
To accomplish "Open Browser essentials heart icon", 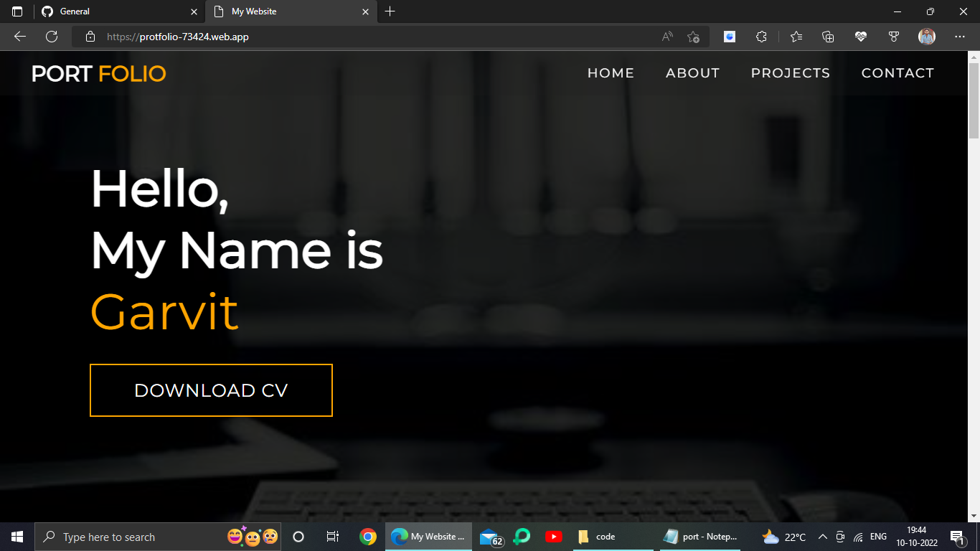I will [861, 37].
